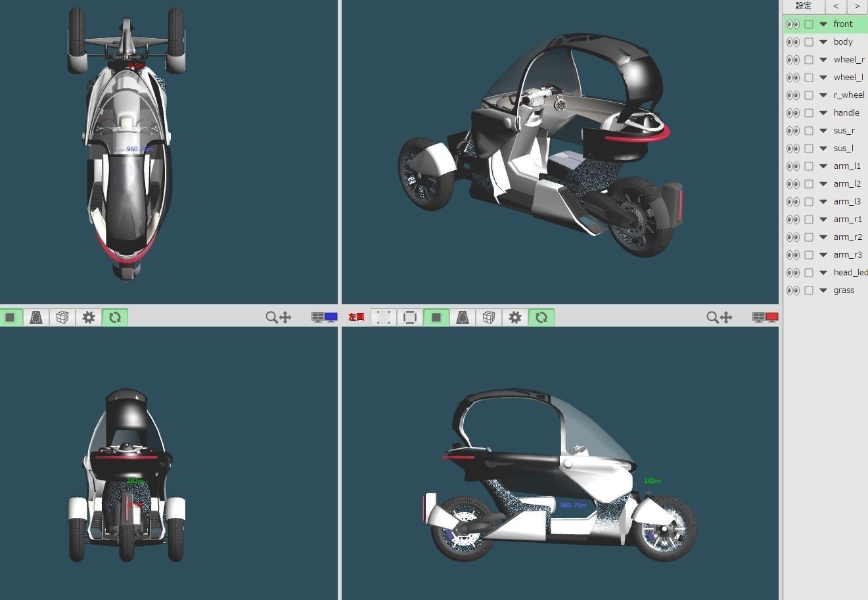868x600 pixels.
Task: Click the 左面 view label in bottom-right viewport
Action: point(355,317)
